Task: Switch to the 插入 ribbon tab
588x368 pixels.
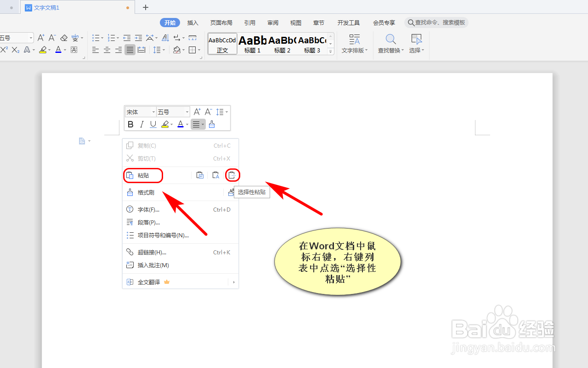Action: tap(193, 23)
